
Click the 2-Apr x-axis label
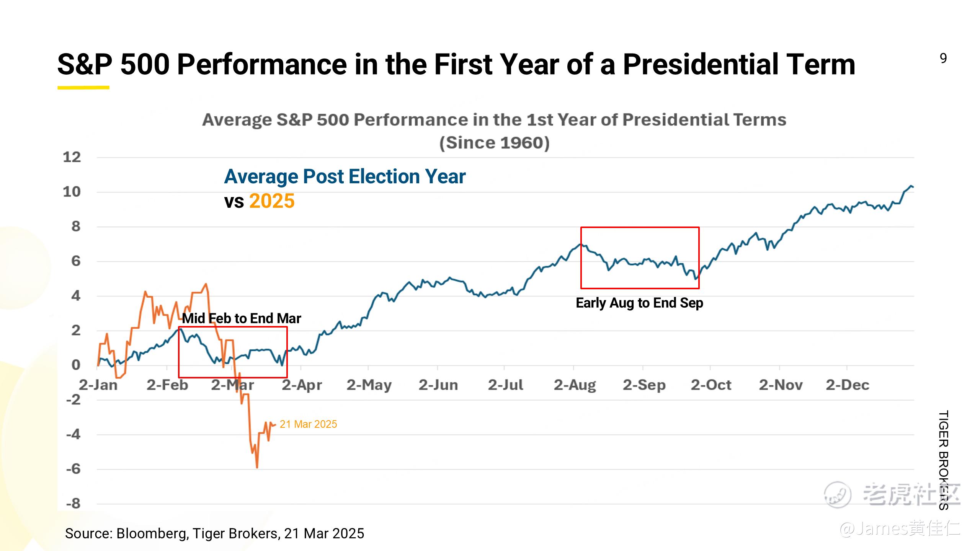(302, 385)
